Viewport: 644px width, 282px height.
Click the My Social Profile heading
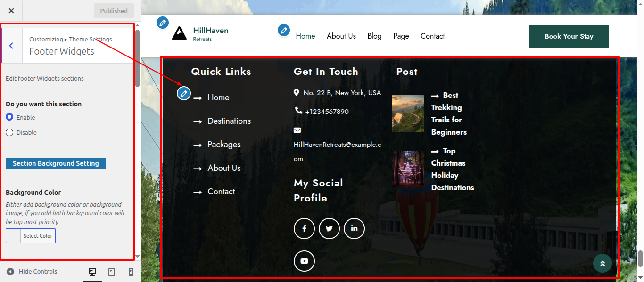(x=318, y=191)
